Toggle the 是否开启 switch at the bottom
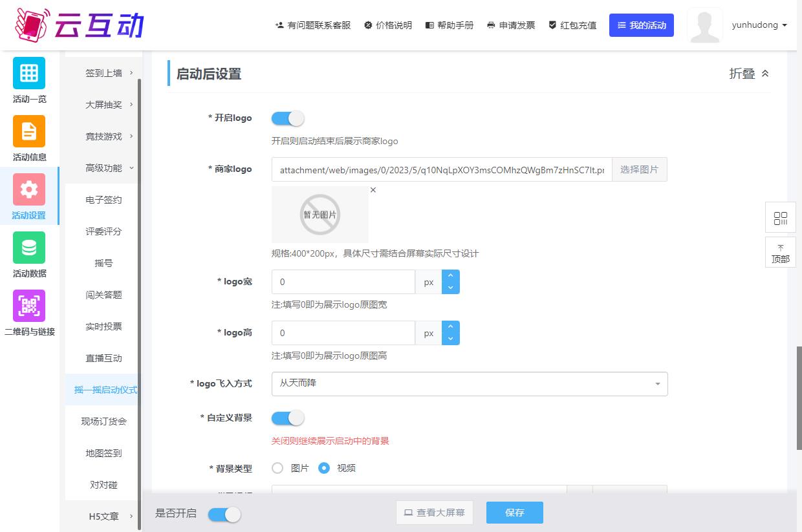The height and width of the screenshot is (532, 802). tap(224, 514)
